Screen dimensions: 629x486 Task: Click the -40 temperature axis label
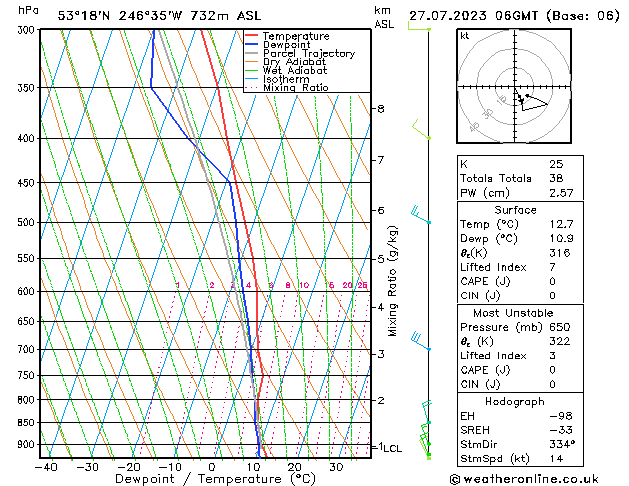coord(47,467)
